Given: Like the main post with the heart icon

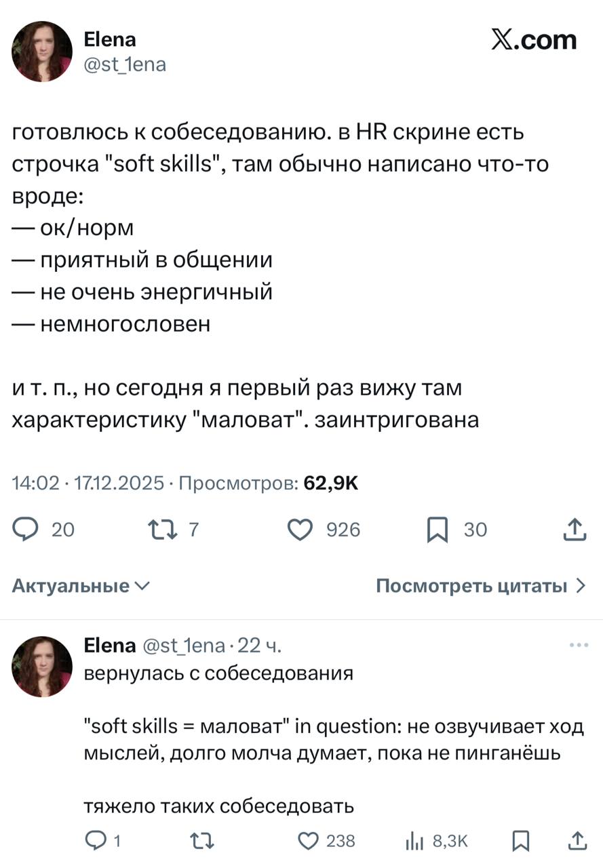Looking at the screenshot, I should pos(301,530).
